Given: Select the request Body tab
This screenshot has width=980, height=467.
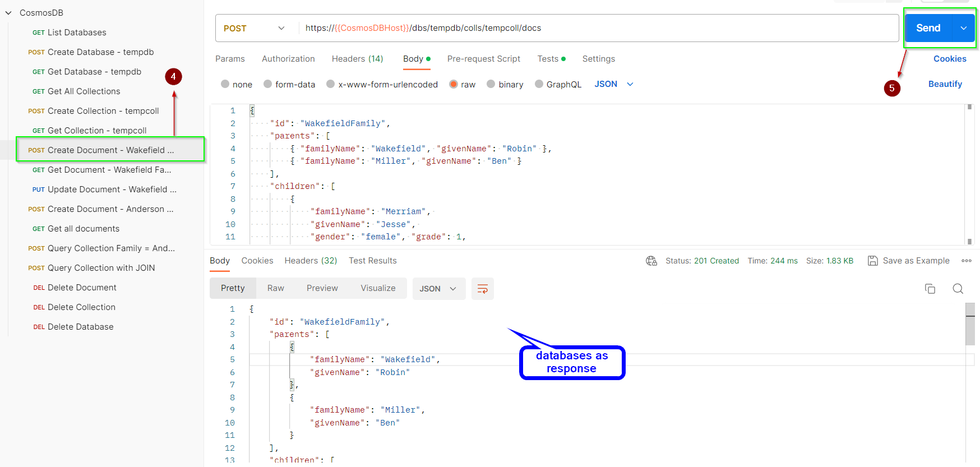Looking at the screenshot, I should point(417,59).
